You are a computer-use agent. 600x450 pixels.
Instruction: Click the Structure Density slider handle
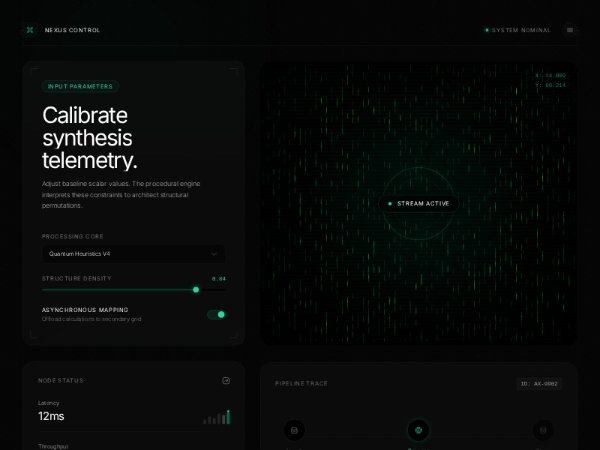pos(196,290)
